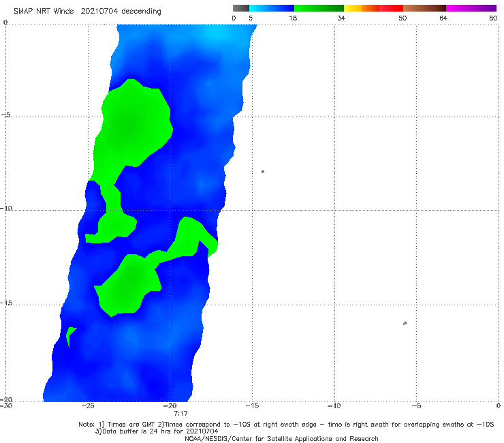
Task: Click the NOAA/NESDIS credit line
Action: point(281,439)
